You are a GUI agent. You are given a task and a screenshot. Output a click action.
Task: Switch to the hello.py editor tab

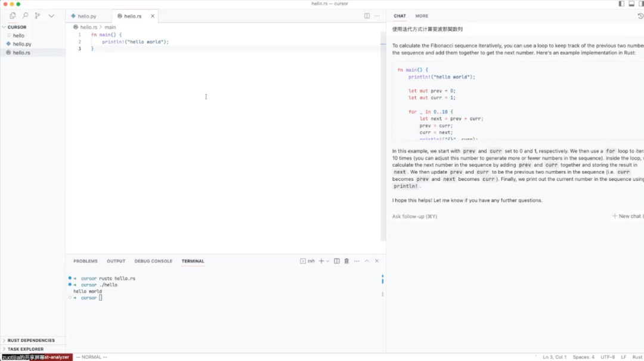pyautogui.click(x=87, y=16)
